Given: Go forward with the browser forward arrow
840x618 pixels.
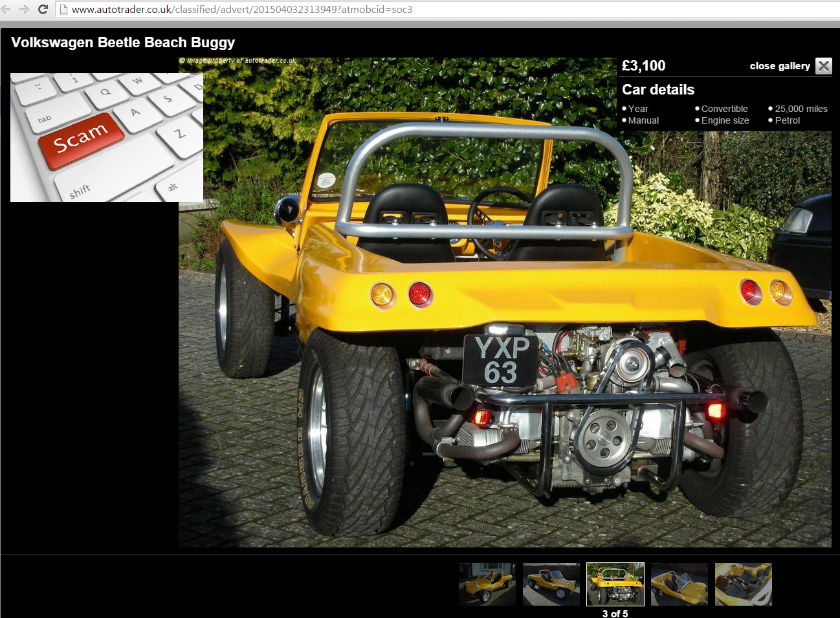Looking at the screenshot, I should coord(25,9).
